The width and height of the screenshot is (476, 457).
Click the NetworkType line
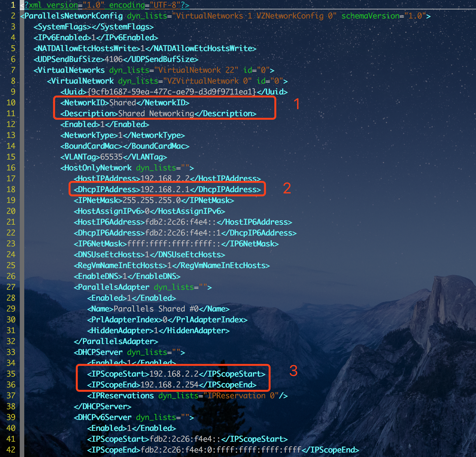point(123,135)
